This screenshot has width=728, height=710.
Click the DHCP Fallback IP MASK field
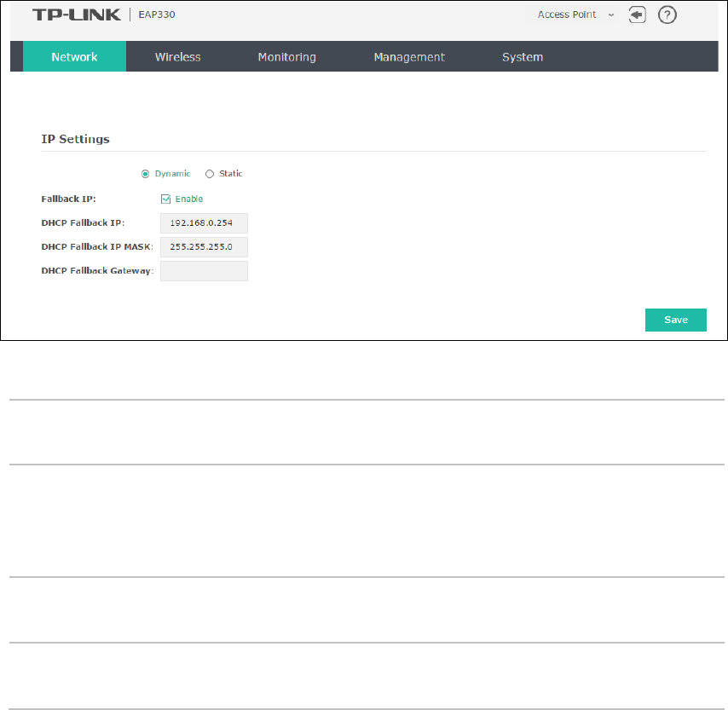coord(204,247)
